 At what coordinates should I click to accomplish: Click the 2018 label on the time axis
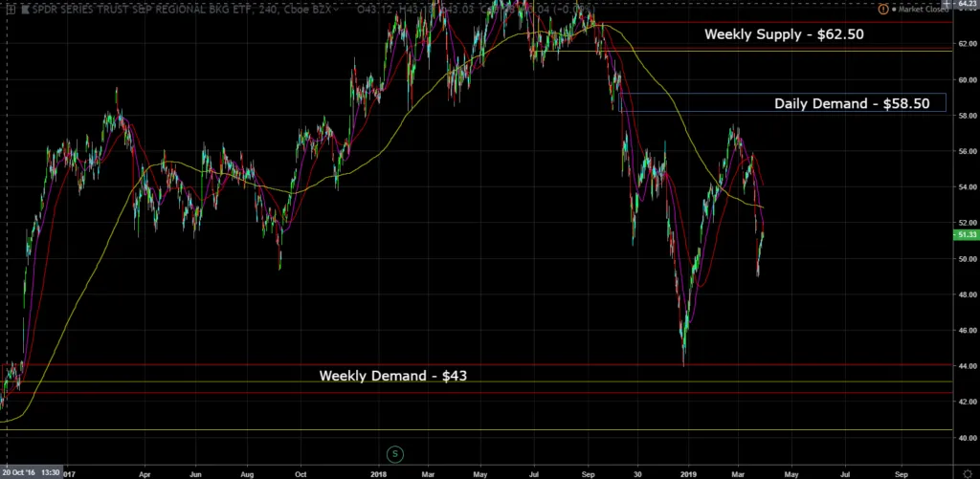click(377, 473)
